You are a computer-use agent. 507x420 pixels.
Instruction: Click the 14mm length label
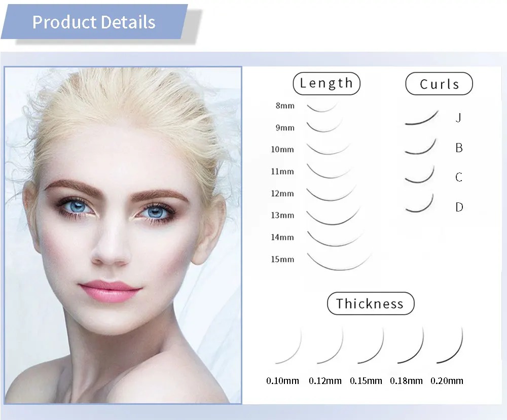(x=282, y=237)
